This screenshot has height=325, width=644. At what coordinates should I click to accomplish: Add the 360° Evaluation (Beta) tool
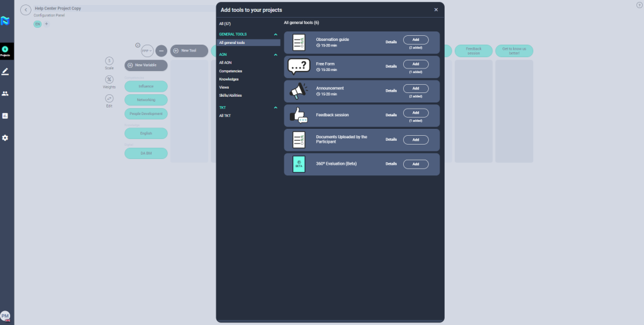pyautogui.click(x=415, y=164)
